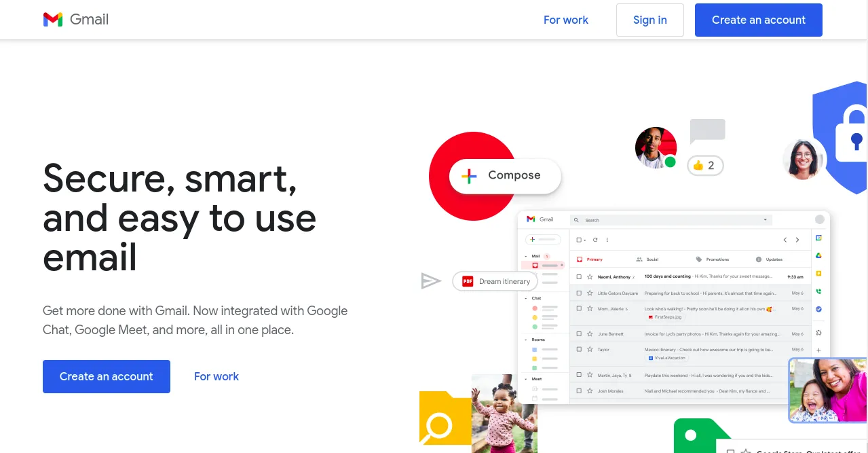Open the For work link beside Create an account
Viewport: 868px width, 453px height.
[x=216, y=376]
